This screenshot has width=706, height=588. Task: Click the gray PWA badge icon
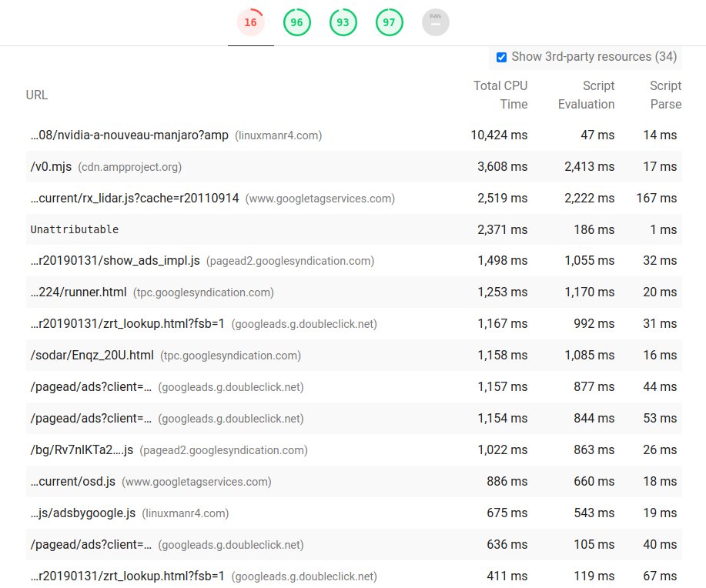pyautogui.click(x=435, y=22)
